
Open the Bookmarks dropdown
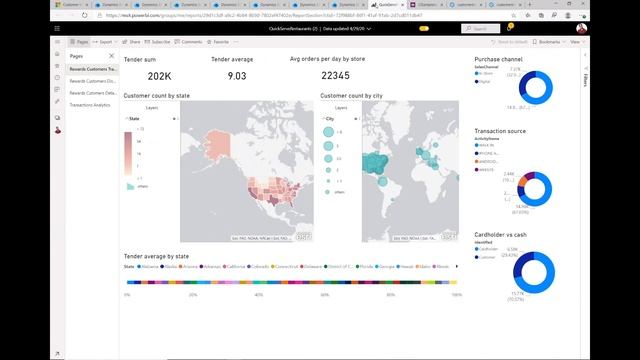tap(549, 42)
